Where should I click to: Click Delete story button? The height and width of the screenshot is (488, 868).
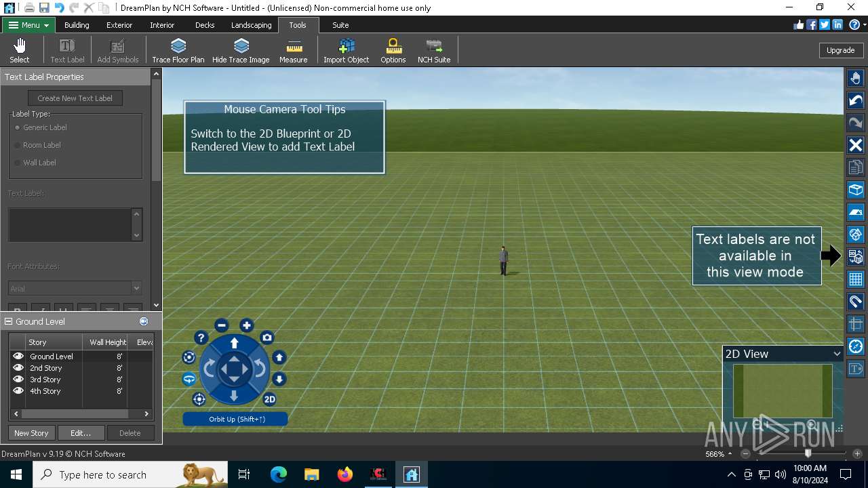pos(130,433)
